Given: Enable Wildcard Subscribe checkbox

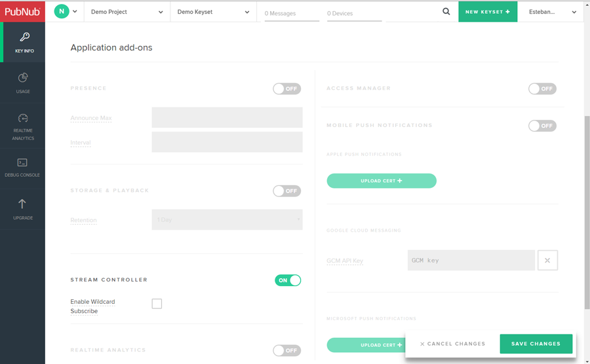Looking at the screenshot, I should 157,304.
